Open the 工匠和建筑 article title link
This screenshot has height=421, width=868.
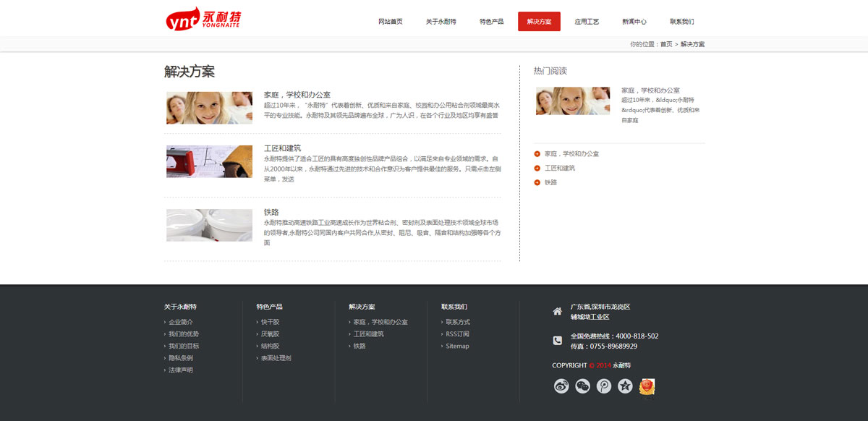pos(282,148)
